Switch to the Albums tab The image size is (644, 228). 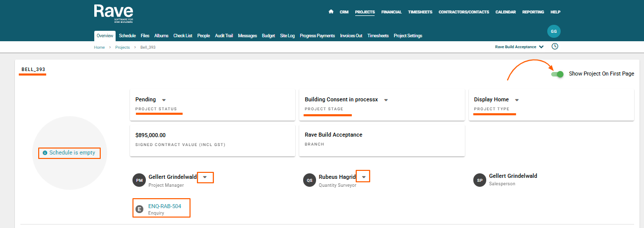point(161,36)
